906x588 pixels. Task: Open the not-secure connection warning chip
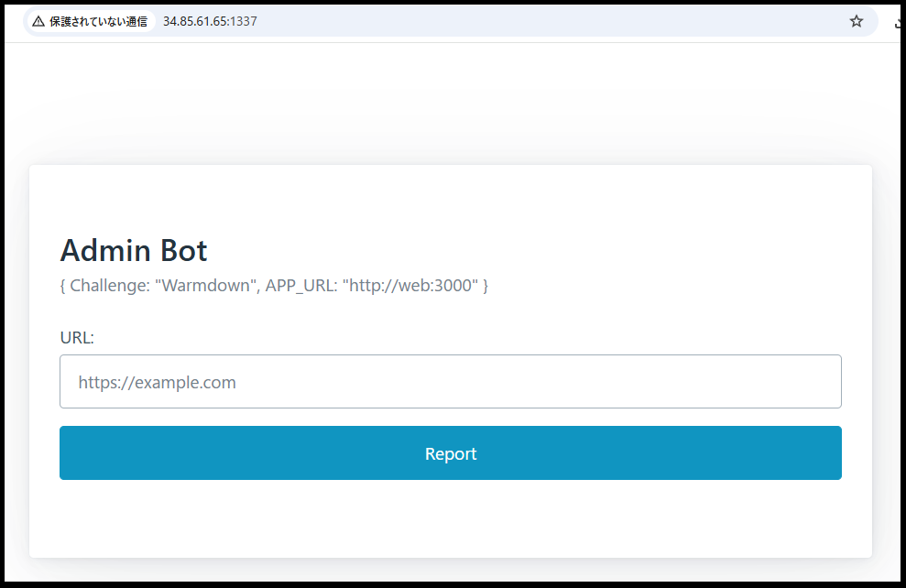(x=90, y=21)
